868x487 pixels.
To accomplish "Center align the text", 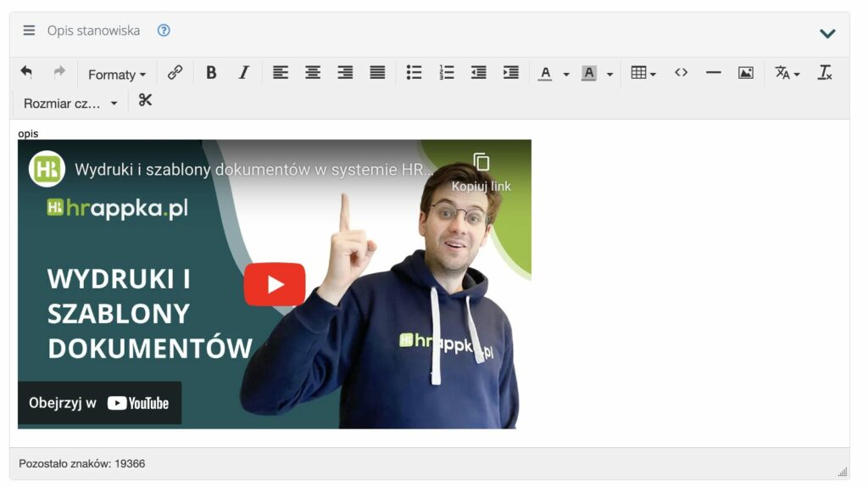I will tap(313, 73).
